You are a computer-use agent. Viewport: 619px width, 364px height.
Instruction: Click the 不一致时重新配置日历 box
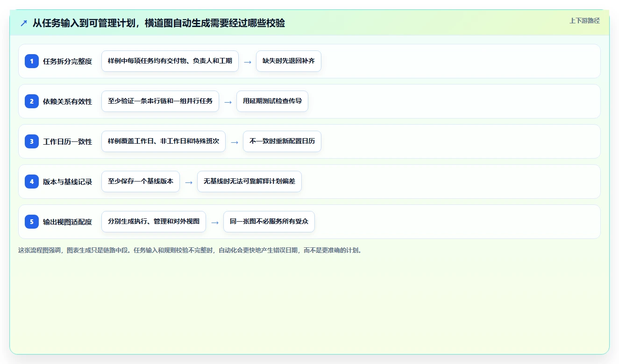click(282, 141)
